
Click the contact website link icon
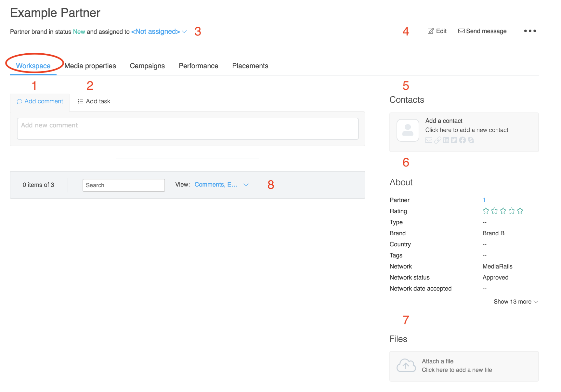pos(437,140)
